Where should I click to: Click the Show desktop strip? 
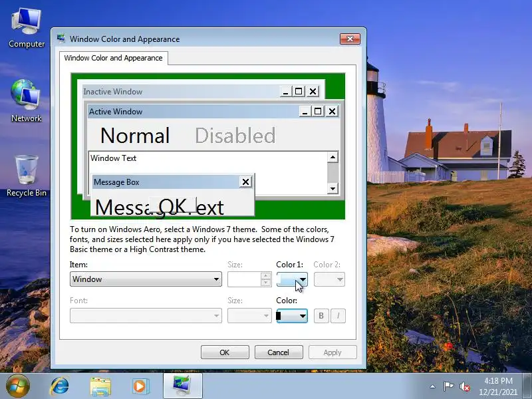[527, 386]
